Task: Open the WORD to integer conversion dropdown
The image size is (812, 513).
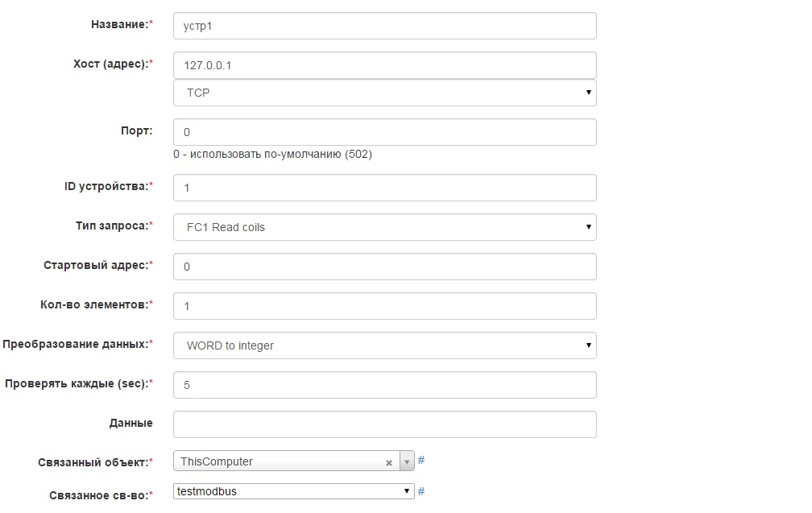Action: 384,345
